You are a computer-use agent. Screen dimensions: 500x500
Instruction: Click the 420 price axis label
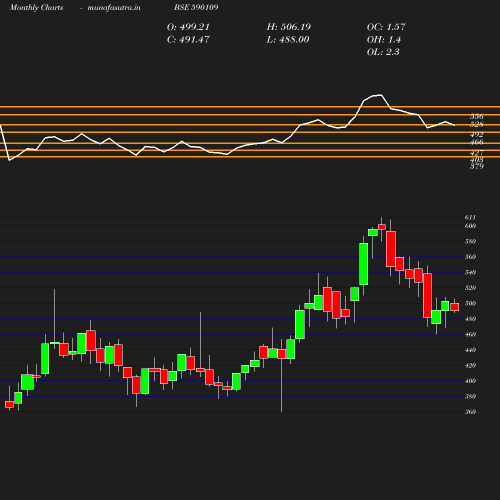[470, 366]
